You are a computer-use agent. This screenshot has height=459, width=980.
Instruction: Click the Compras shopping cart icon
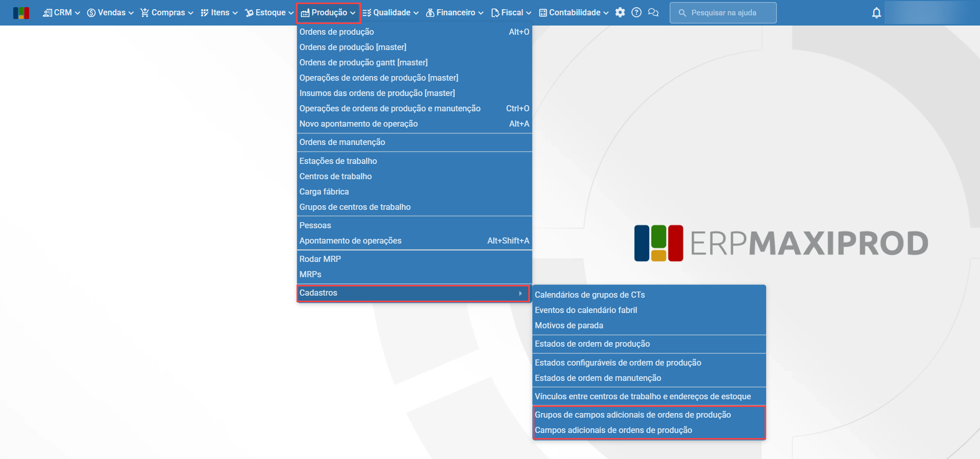[145, 13]
